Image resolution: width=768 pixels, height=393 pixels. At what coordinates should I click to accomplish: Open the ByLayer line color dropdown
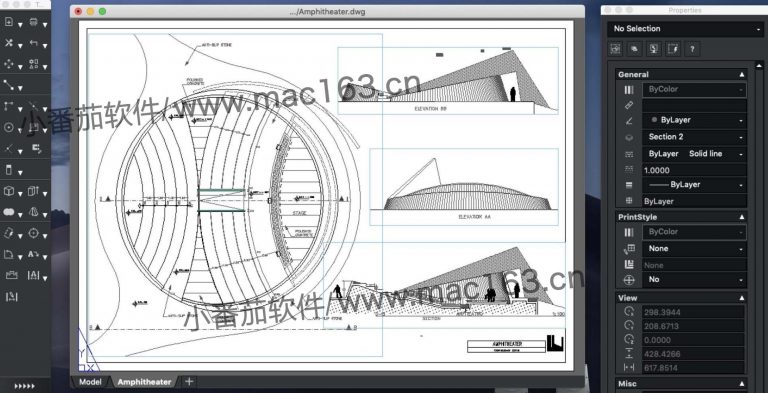tap(695, 120)
